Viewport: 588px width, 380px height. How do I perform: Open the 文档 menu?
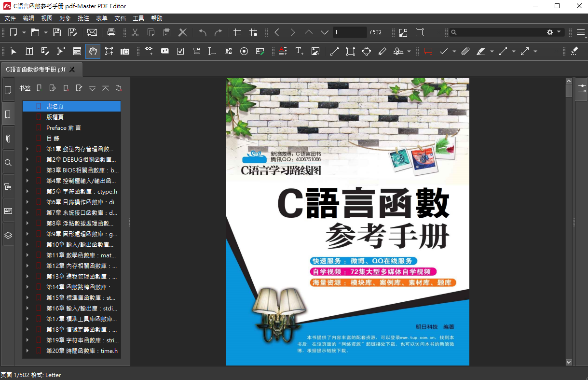tap(120, 18)
